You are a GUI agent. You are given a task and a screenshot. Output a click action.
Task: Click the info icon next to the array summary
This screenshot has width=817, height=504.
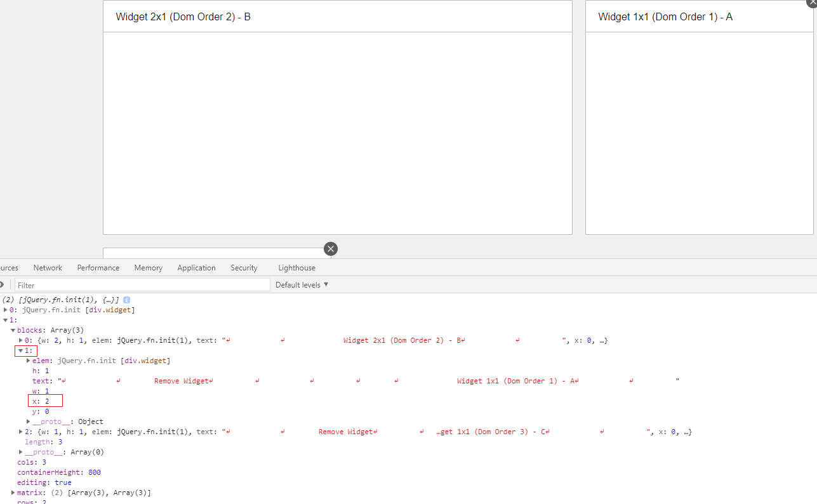point(126,300)
